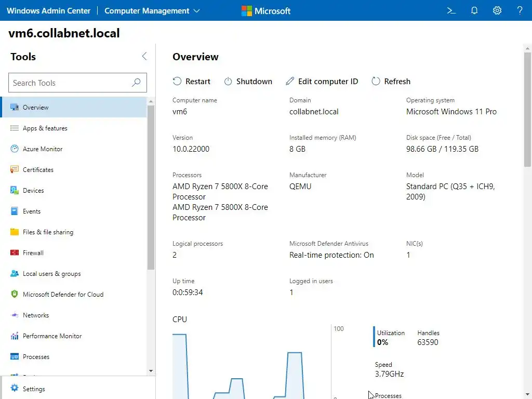This screenshot has width=532, height=399.
Task: Click Edit computer ID
Action: point(322,82)
